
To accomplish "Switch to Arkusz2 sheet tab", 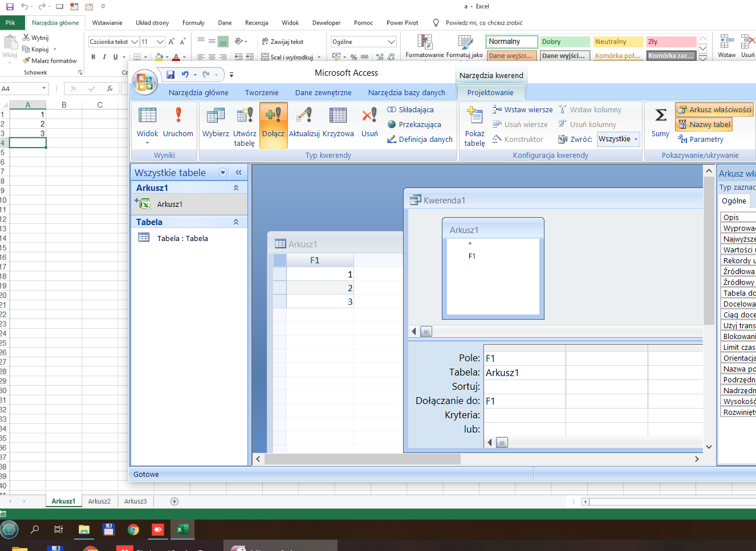I will point(99,501).
